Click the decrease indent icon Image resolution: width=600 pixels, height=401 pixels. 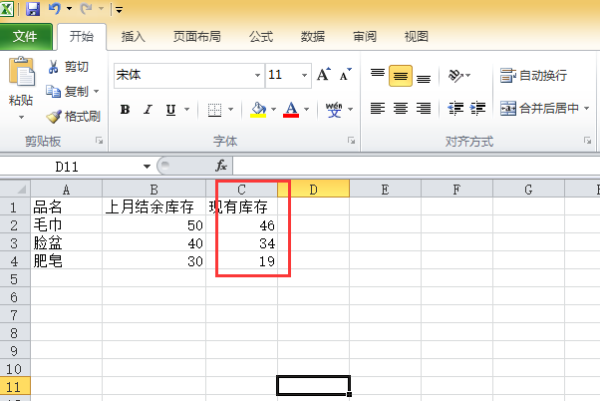(x=456, y=108)
